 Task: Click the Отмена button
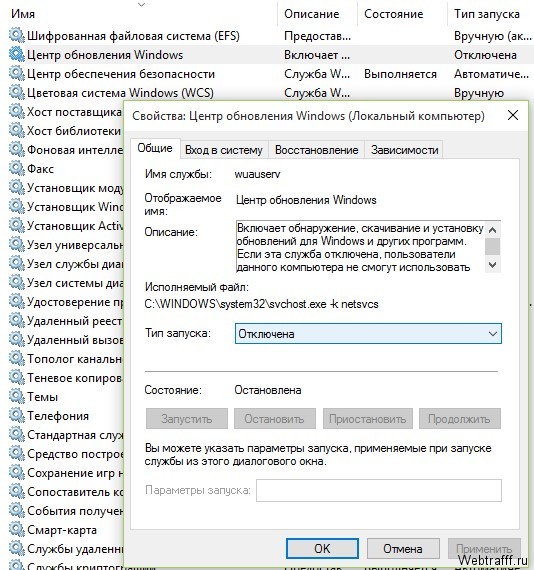(x=403, y=548)
